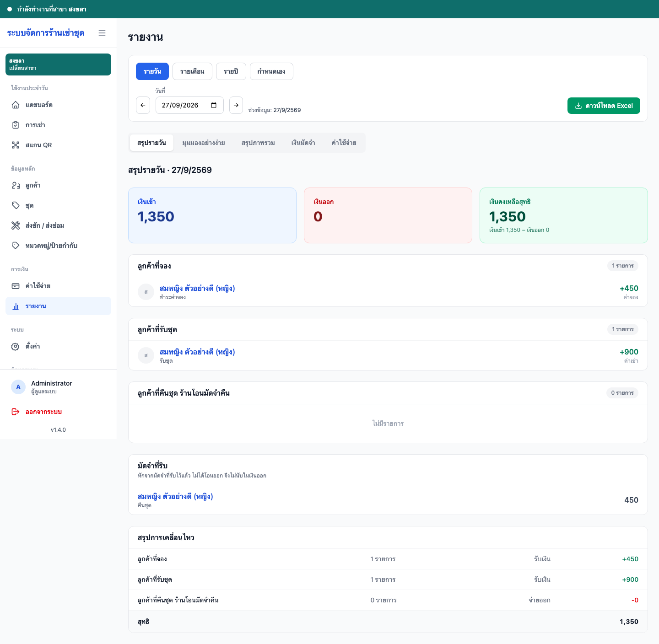Toggle the sidebar hamburger menu icon

click(x=102, y=33)
